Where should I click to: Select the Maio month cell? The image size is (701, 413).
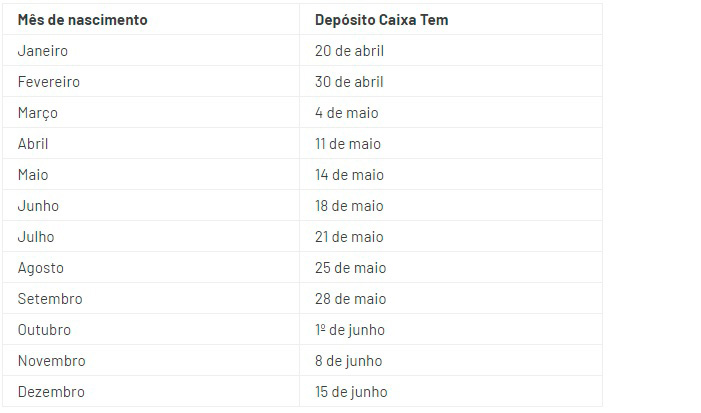151,174
